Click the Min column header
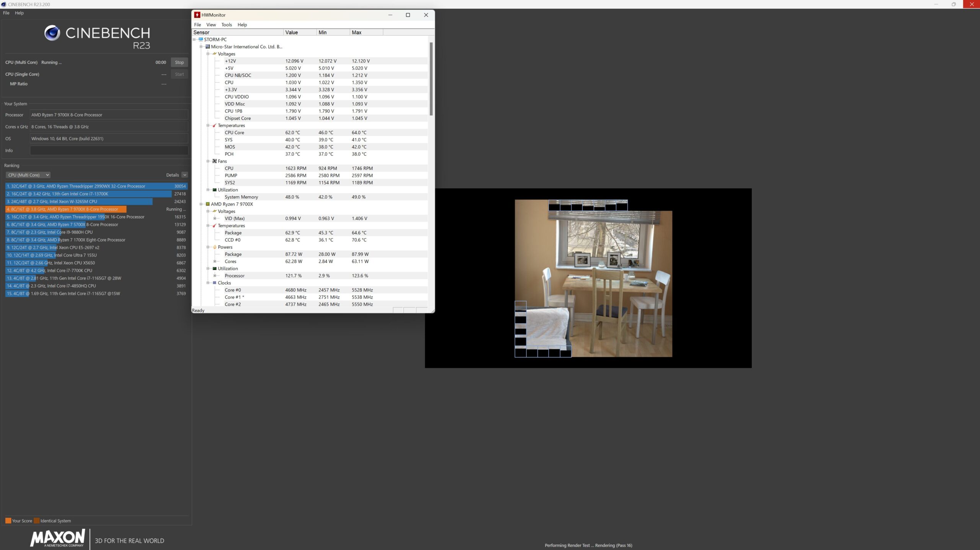The image size is (980, 550). [x=333, y=33]
